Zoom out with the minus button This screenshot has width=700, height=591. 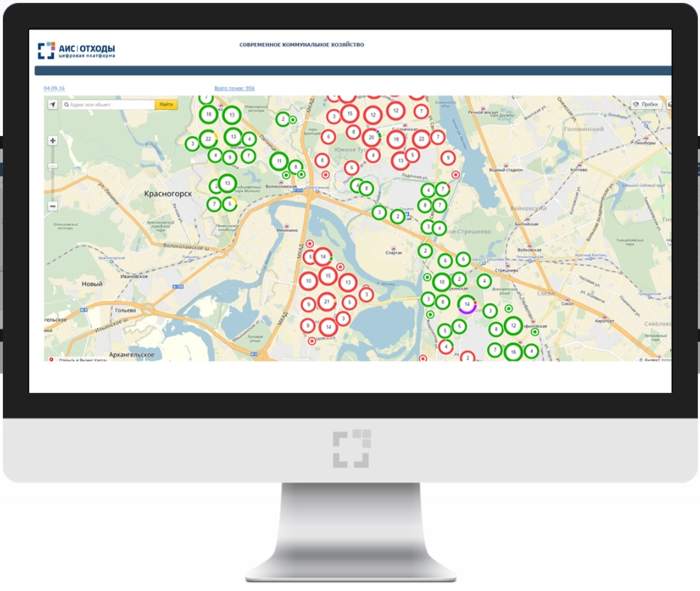pyautogui.click(x=53, y=207)
